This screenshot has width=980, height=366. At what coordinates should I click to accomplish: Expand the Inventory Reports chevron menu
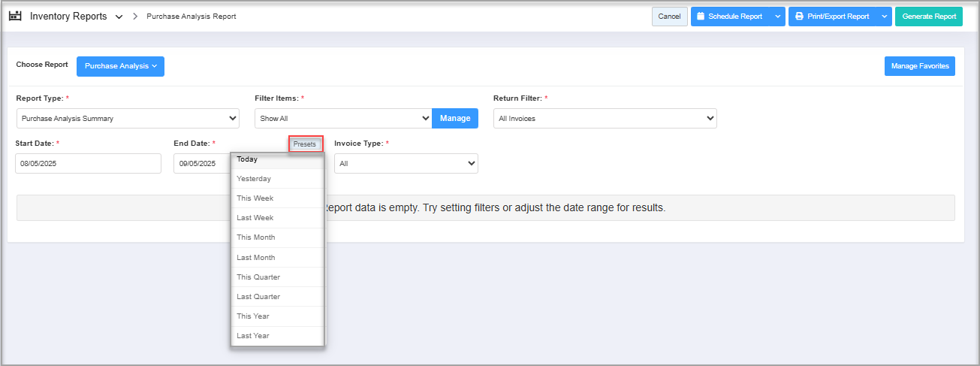[119, 17]
